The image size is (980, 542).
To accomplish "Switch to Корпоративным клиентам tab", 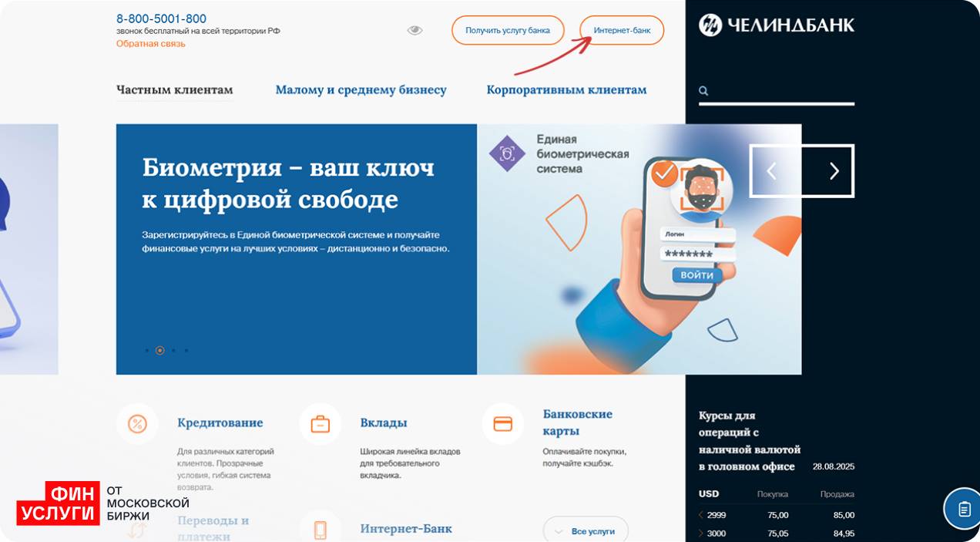I will [x=566, y=90].
